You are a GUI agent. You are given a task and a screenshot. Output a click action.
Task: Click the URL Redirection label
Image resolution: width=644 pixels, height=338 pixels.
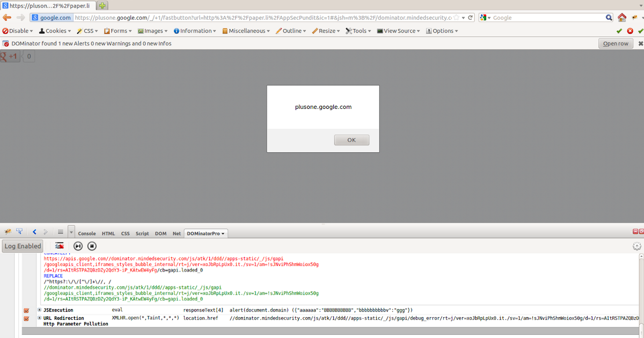pyautogui.click(x=63, y=318)
